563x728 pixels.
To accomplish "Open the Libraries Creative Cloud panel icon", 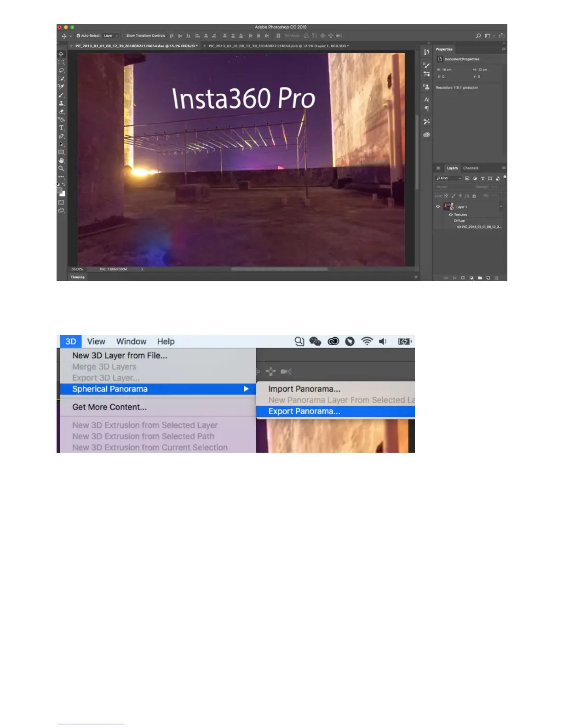I will point(426,135).
